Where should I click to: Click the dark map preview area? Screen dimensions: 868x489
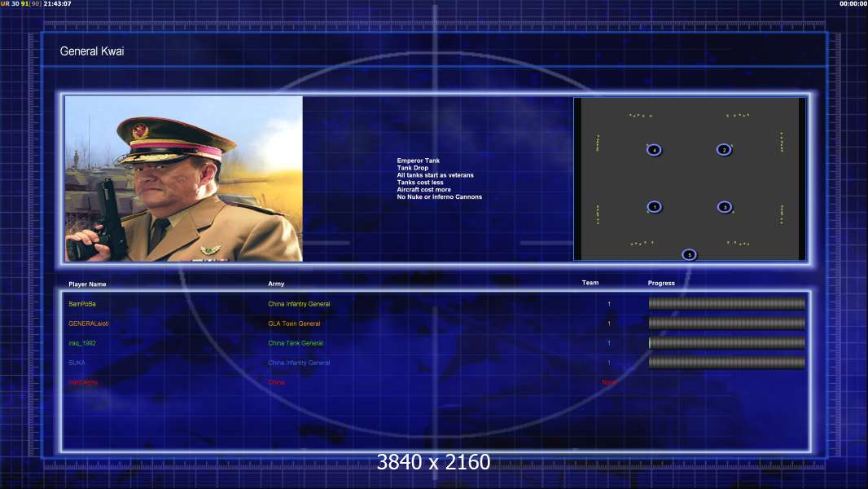tap(690, 178)
